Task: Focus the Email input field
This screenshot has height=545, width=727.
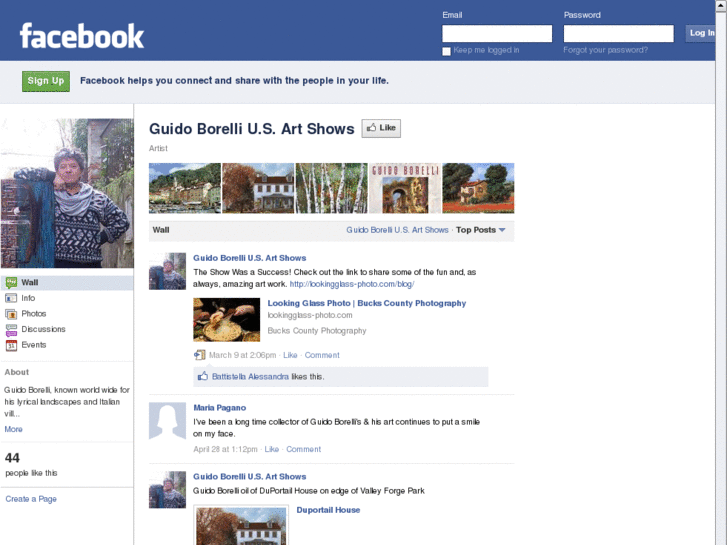Action: [497, 33]
